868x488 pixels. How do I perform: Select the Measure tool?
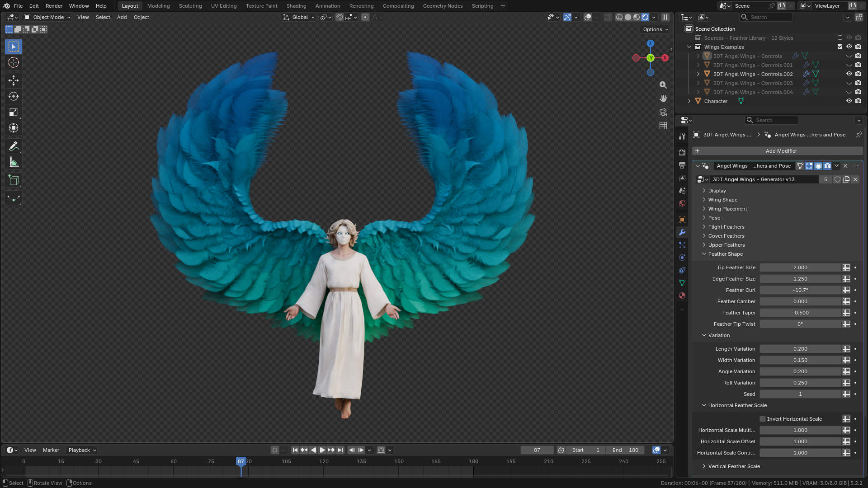pyautogui.click(x=14, y=162)
